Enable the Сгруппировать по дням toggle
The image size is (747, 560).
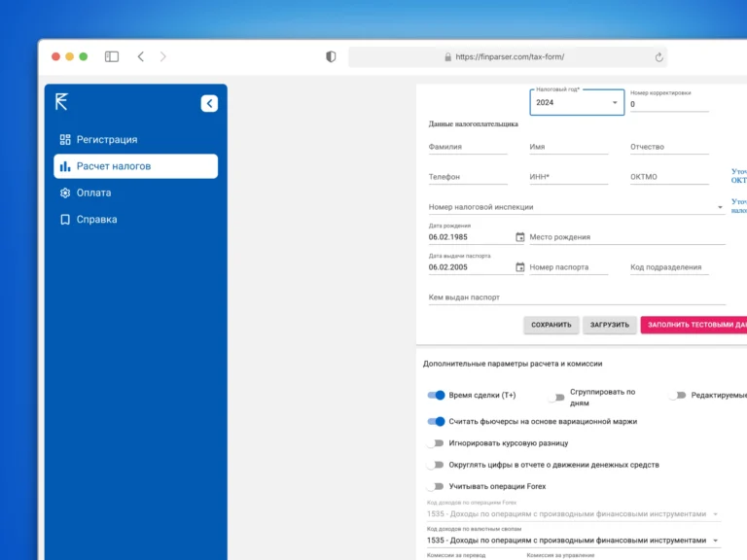[555, 398]
